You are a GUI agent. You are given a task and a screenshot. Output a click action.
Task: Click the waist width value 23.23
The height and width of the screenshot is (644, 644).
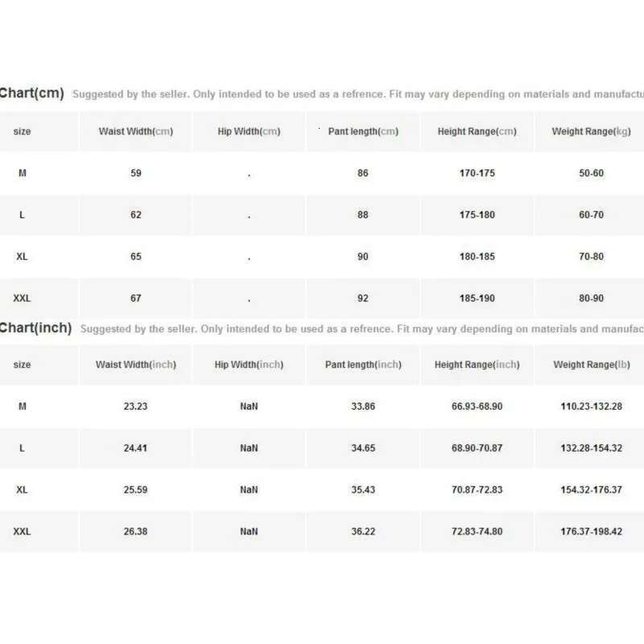135,407
